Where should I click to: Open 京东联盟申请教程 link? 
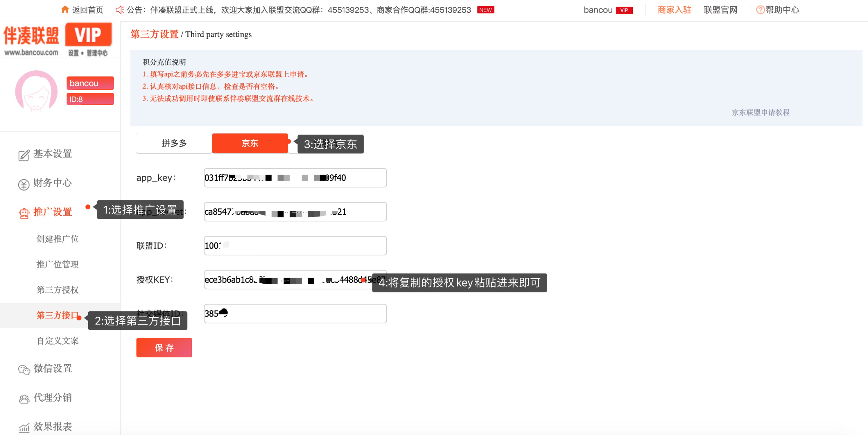click(x=760, y=112)
